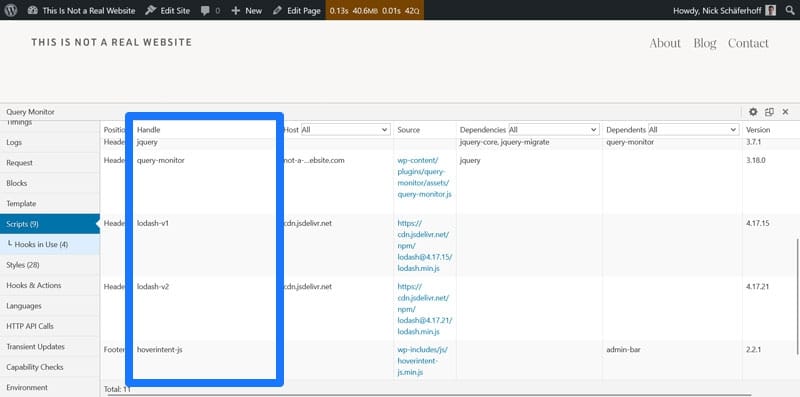Open the WordPress logo menu
The height and width of the screenshot is (397, 800).
click(x=11, y=10)
